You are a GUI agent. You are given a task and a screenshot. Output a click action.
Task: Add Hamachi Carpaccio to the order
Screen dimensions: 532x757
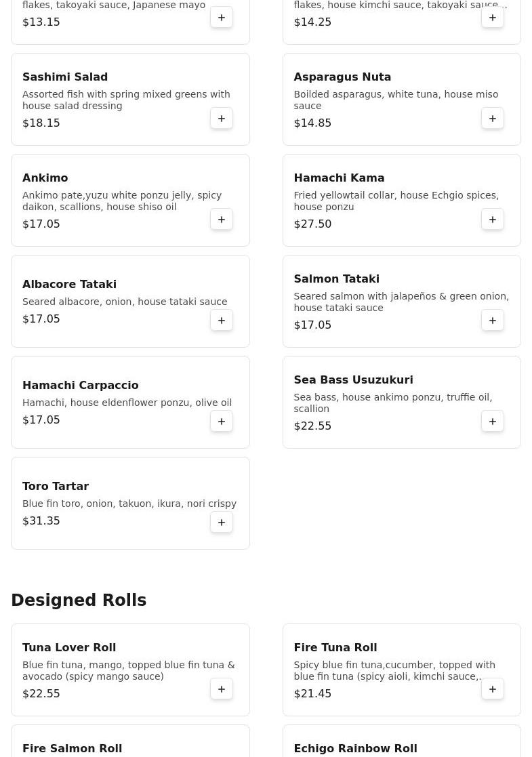point(222,422)
